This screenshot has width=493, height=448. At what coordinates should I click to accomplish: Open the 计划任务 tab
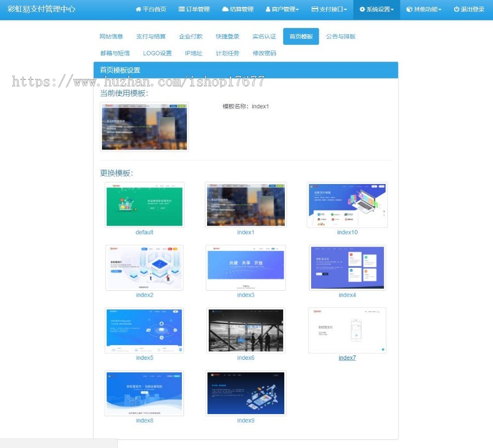[227, 53]
